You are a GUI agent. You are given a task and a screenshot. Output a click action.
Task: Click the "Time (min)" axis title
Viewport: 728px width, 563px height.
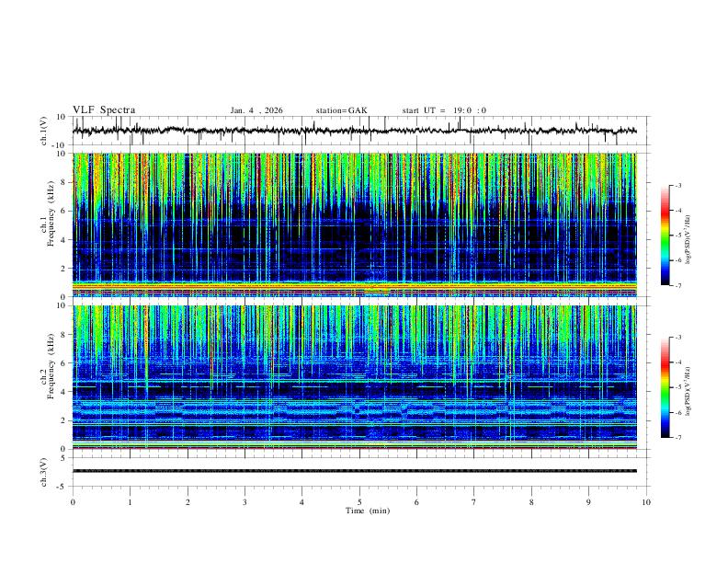click(x=368, y=511)
